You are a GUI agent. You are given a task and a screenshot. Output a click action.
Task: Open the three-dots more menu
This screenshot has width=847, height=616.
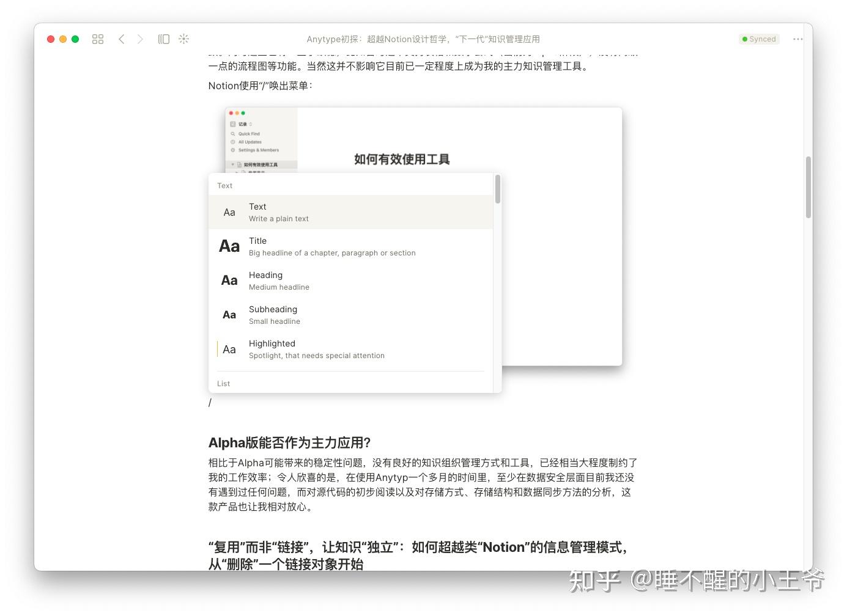tap(798, 39)
